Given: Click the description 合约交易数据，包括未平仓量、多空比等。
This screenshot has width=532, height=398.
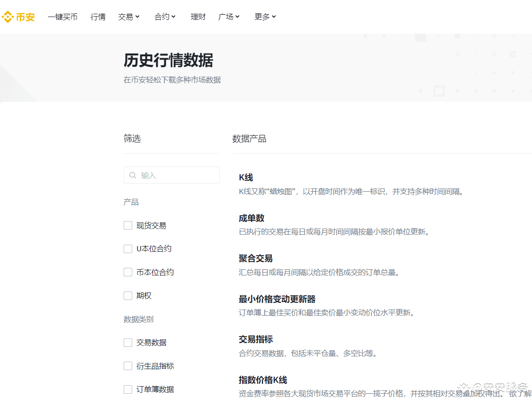Looking at the screenshot, I should (308, 354).
